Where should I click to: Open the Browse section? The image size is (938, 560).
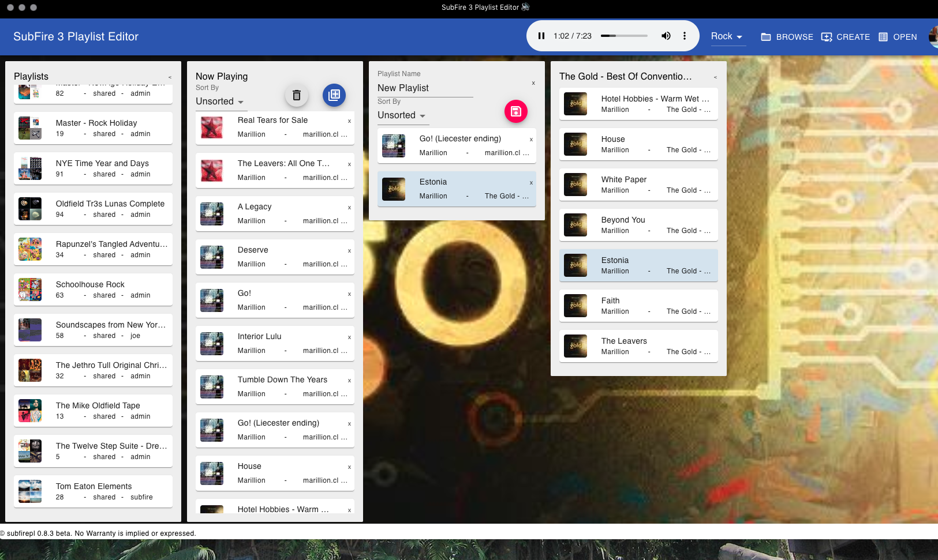point(787,37)
